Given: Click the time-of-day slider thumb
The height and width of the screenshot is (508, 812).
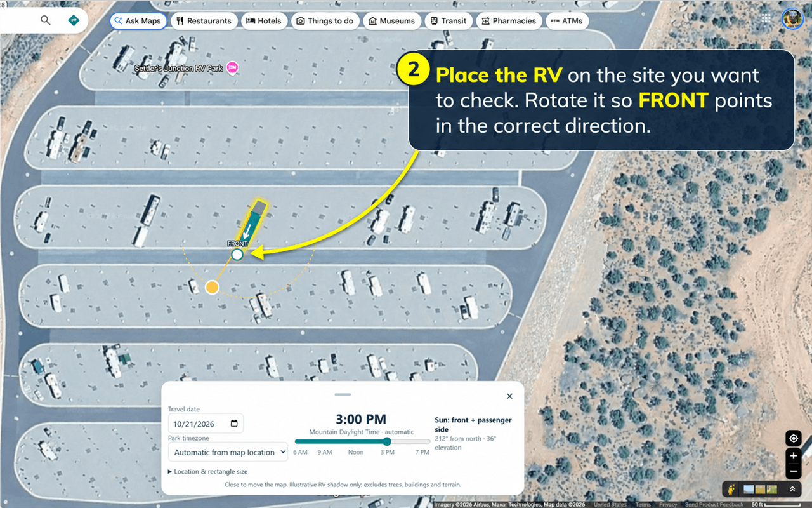Looking at the screenshot, I should [387, 441].
